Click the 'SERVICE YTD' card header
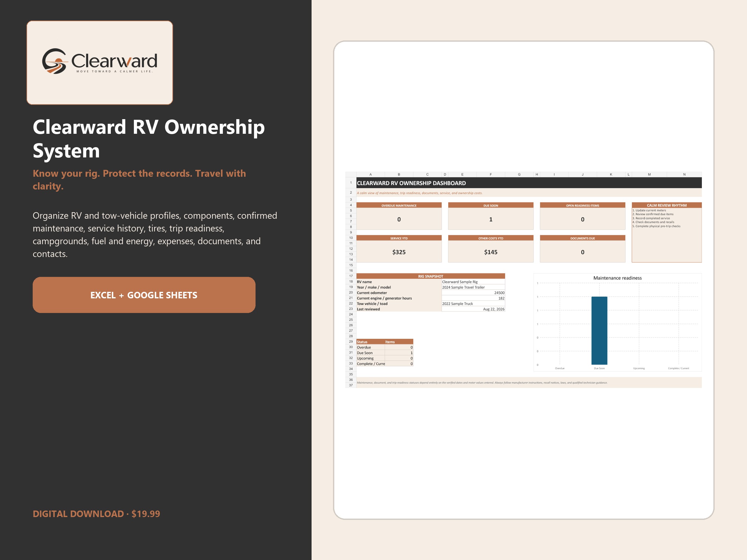Viewport: 747px width, 560px height. pos(399,238)
